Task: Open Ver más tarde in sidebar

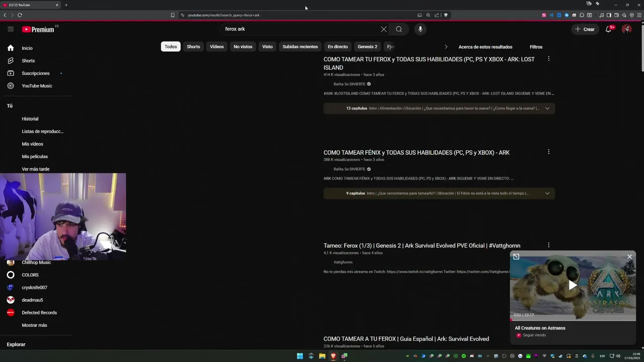Action: pyautogui.click(x=36, y=169)
